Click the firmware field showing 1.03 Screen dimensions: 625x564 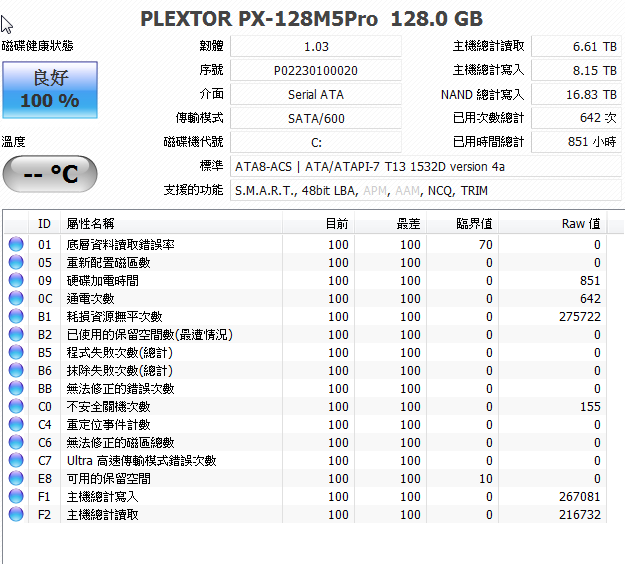316,46
